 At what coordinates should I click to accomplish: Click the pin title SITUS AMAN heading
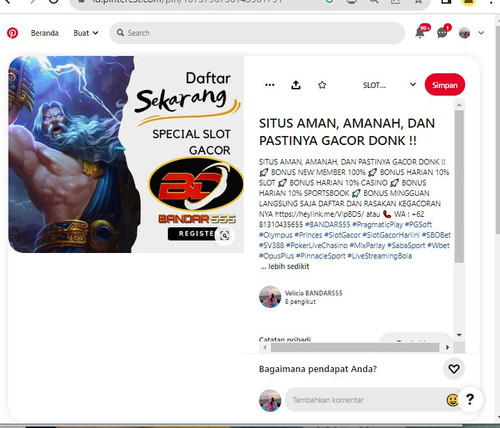pyautogui.click(x=347, y=132)
